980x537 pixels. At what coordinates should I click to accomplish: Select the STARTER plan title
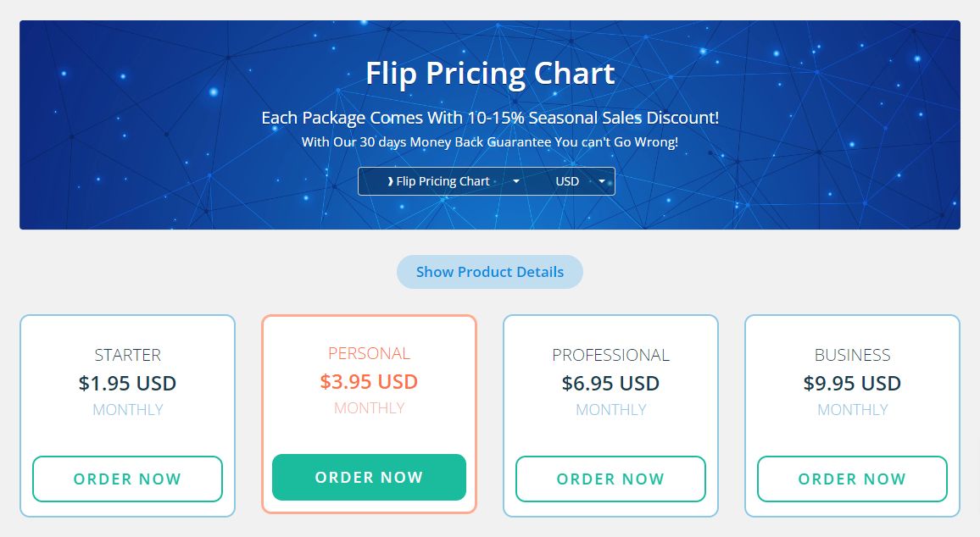coord(127,355)
